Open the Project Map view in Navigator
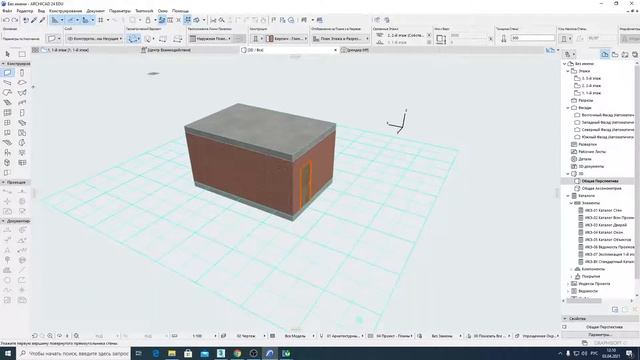 coord(605,54)
